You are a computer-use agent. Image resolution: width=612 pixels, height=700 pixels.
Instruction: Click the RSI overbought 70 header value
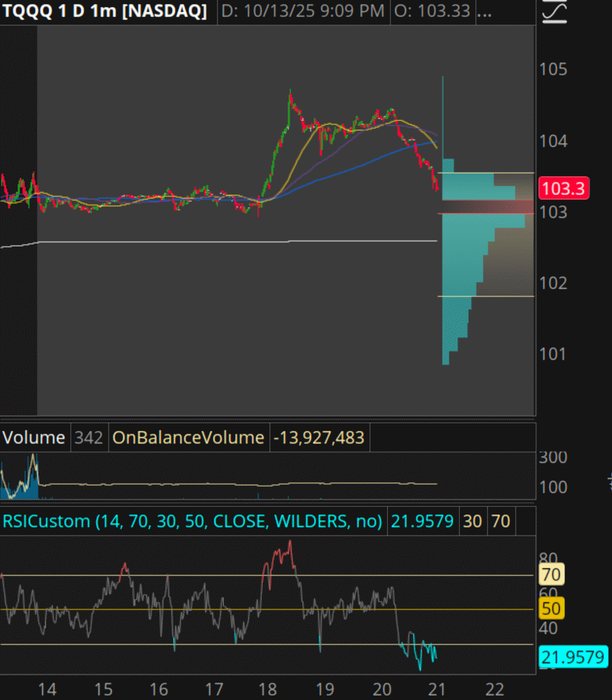pos(501,521)
